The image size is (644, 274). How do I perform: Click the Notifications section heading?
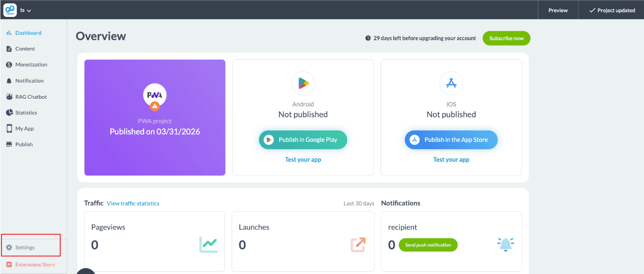(x=400, y=203)
